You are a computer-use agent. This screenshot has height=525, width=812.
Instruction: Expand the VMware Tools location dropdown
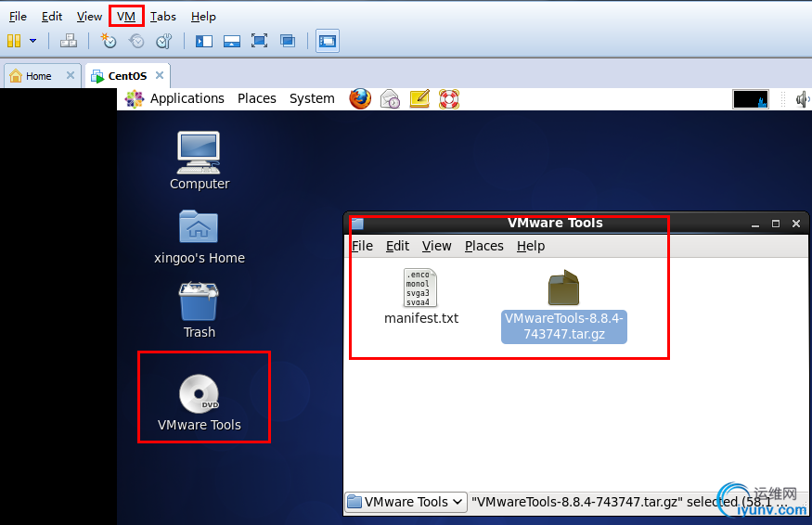click(406, 502)
